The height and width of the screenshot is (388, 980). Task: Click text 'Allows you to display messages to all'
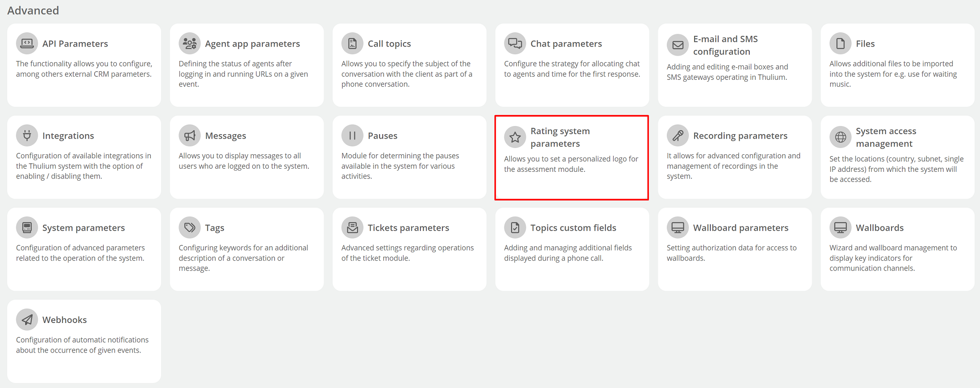(240, 156)
